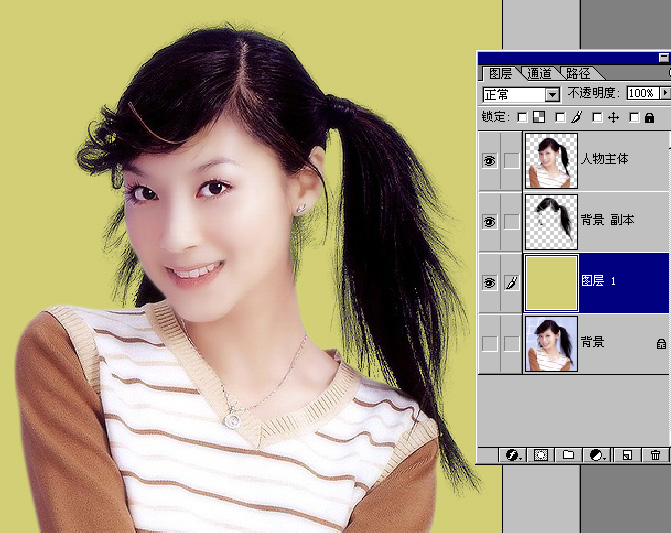Toggle link box on 人物主体 layer

click(x=511, y=161)
